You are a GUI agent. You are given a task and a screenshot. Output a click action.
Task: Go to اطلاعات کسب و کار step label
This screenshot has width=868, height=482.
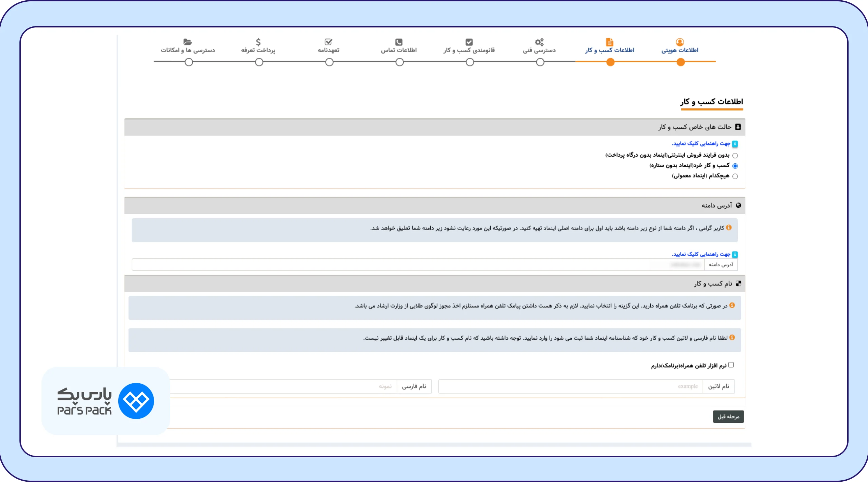point(609,50)
